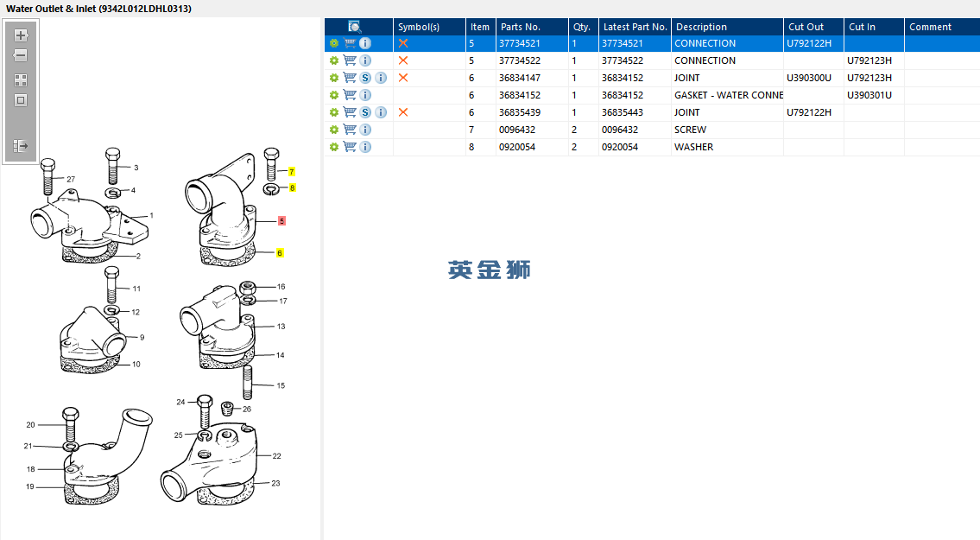Click supersession S icon for part 36834147
This screenshot has height=540, width=980.
click(x=365, y=78)
